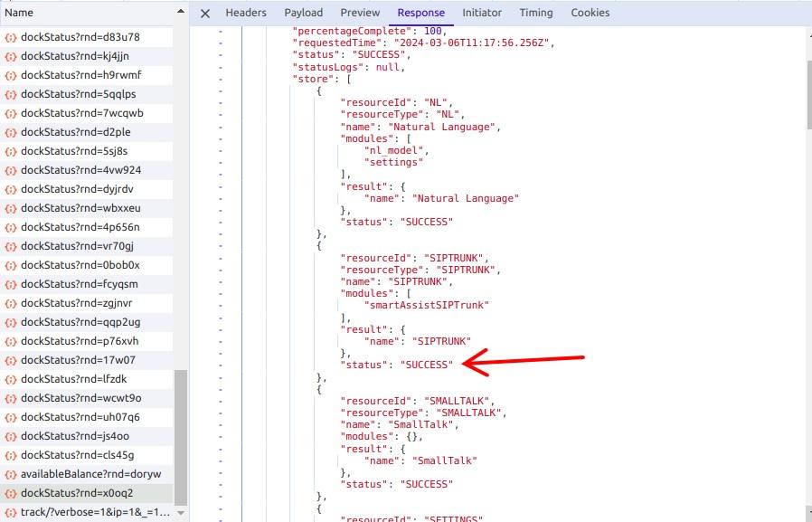Click the icon next to availableBalance?rnd=doryw
Screen dimensions: 812x522
click(x=11, y=474)
